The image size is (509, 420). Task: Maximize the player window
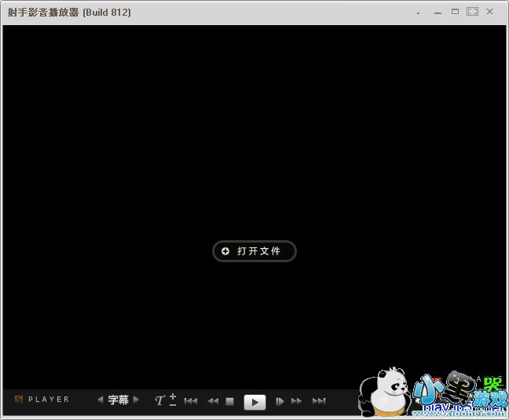click(455, 12)
